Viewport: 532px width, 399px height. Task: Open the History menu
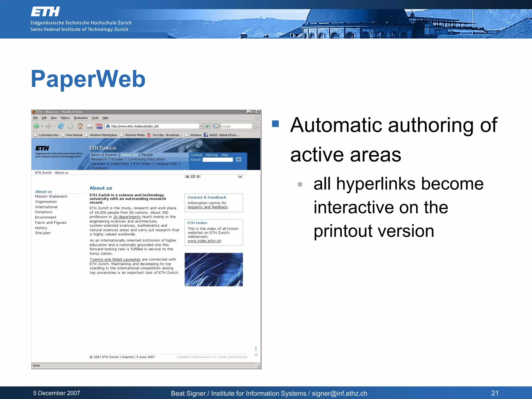[65, 118]
